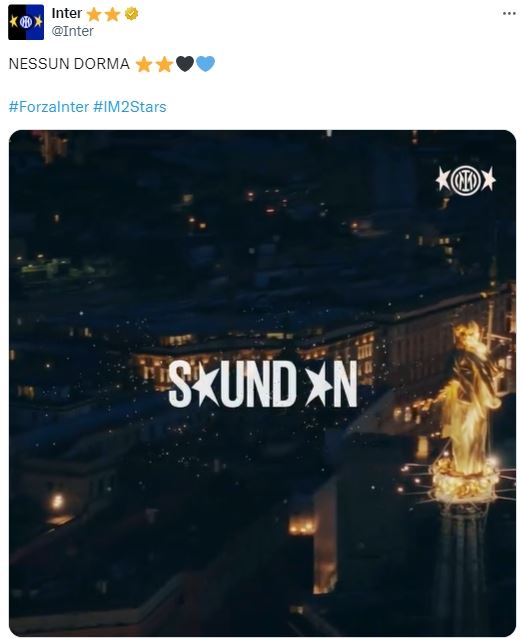Click the Inter logo watermark in video
Screen dimensions: 522x638
click(x=465, y=180)
